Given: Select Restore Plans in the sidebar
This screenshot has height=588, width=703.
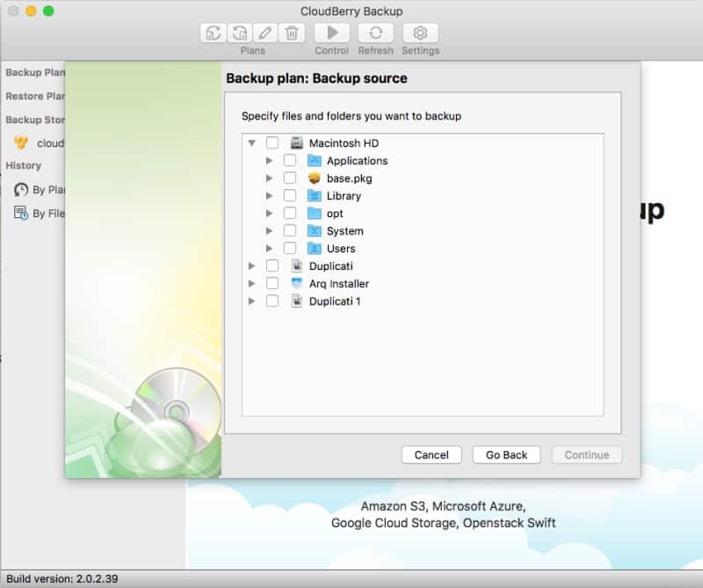Looking at the screenshot, I should 35,96.
